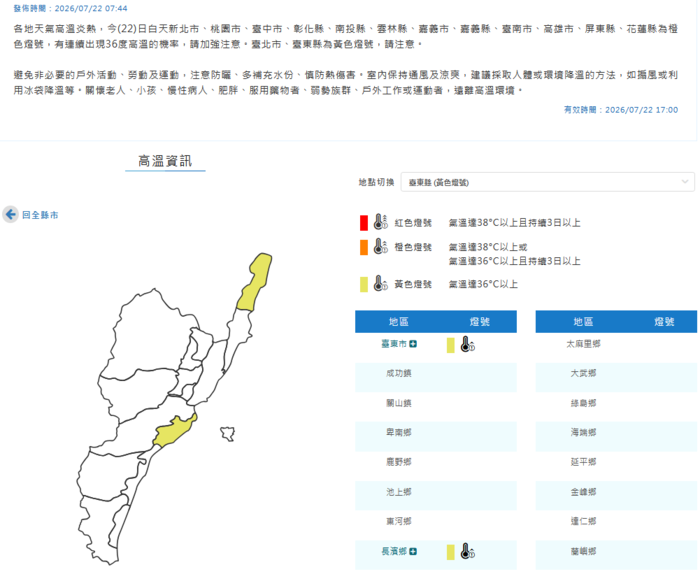
Task: Click the yellow signal swatch in 臺東市 row
Action: (x=450, y=345)
